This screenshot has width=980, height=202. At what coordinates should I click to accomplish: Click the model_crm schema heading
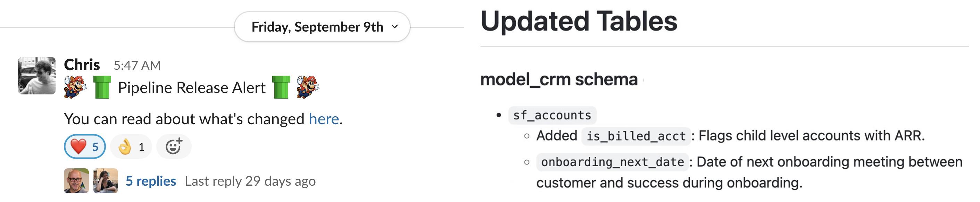pyautogui.click(x=558, y=79)
